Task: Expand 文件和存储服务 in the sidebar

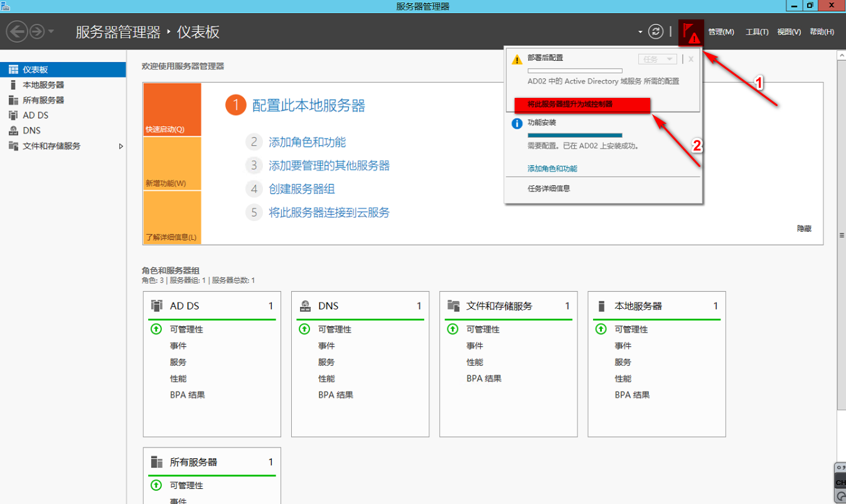Action: pos(121,146)
